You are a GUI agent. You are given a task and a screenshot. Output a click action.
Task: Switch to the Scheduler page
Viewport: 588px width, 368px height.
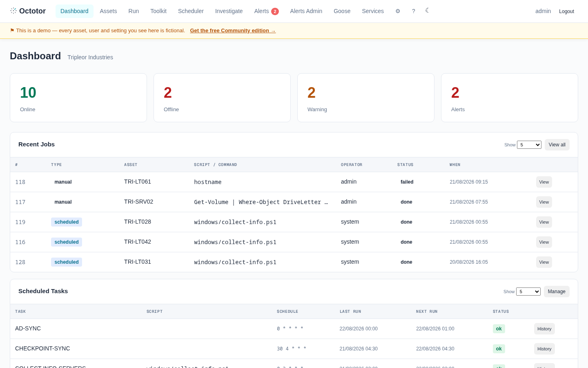pos(191,11)
